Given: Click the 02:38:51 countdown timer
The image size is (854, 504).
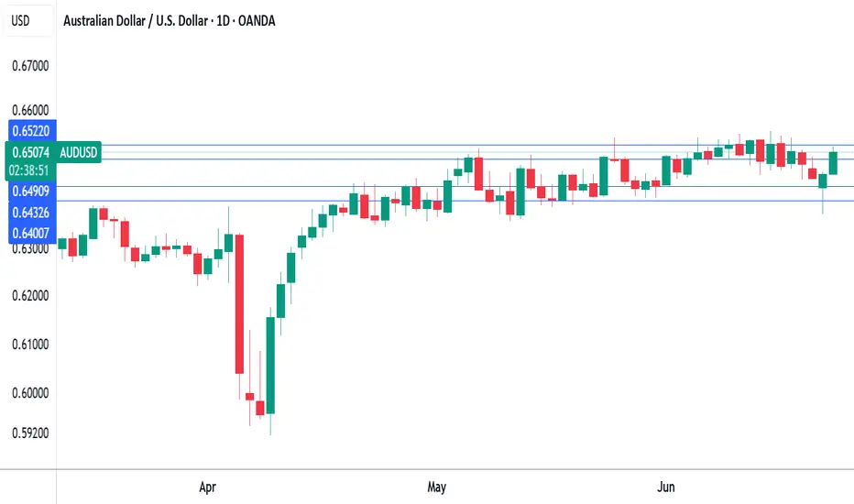Looking at the screenshot, I should [29, 170].
